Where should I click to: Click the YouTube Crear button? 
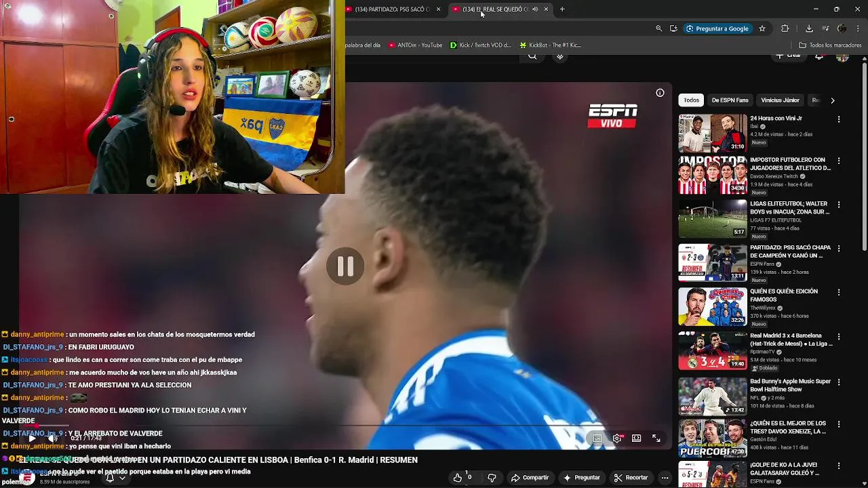point(789,56)
